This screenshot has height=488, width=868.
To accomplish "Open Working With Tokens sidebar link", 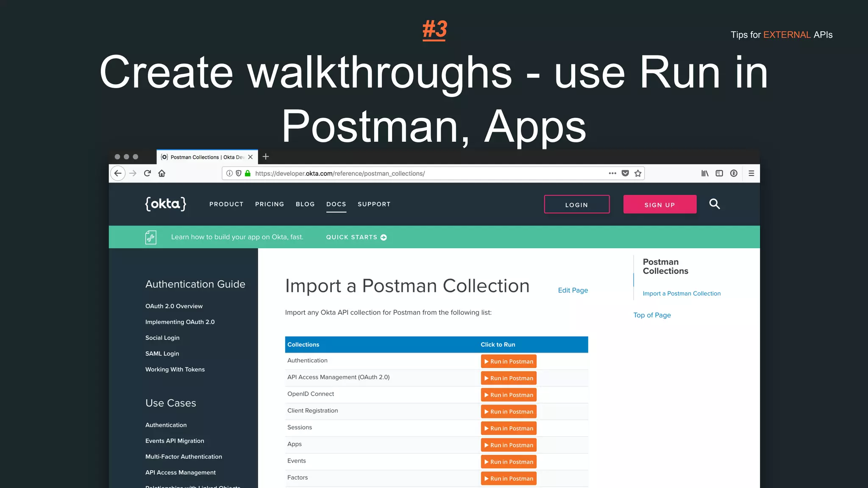I will tap(175, 369).
